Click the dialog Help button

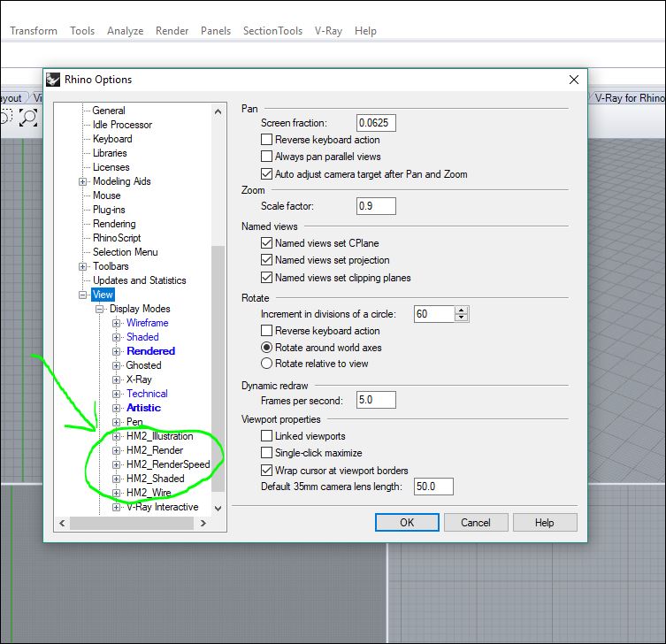point(545,523)
